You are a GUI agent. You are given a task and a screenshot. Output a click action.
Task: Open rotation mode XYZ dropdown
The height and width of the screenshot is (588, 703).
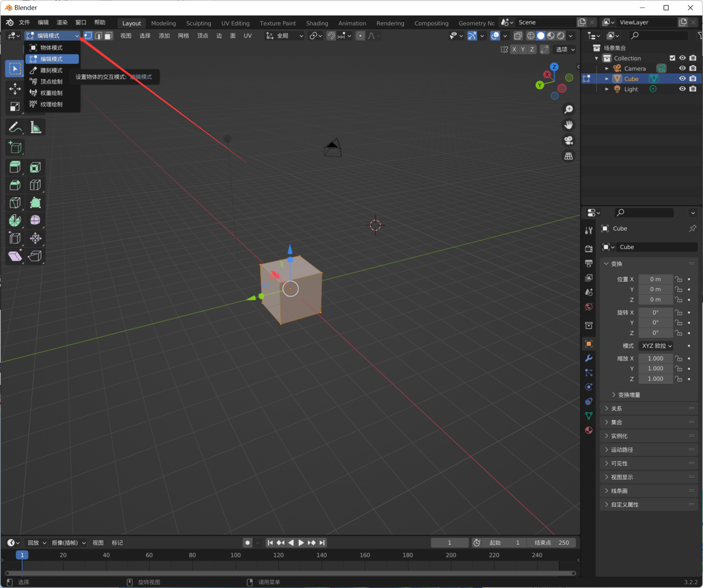657,346
